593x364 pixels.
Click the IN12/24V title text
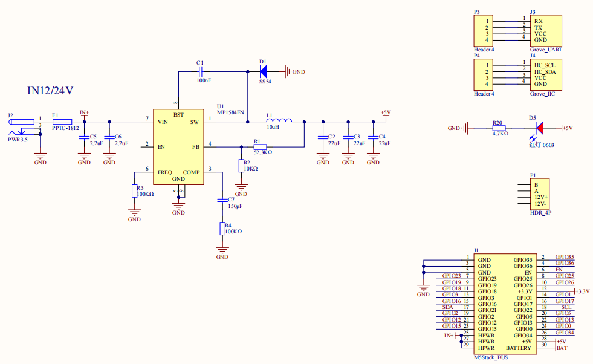(50, 91)
